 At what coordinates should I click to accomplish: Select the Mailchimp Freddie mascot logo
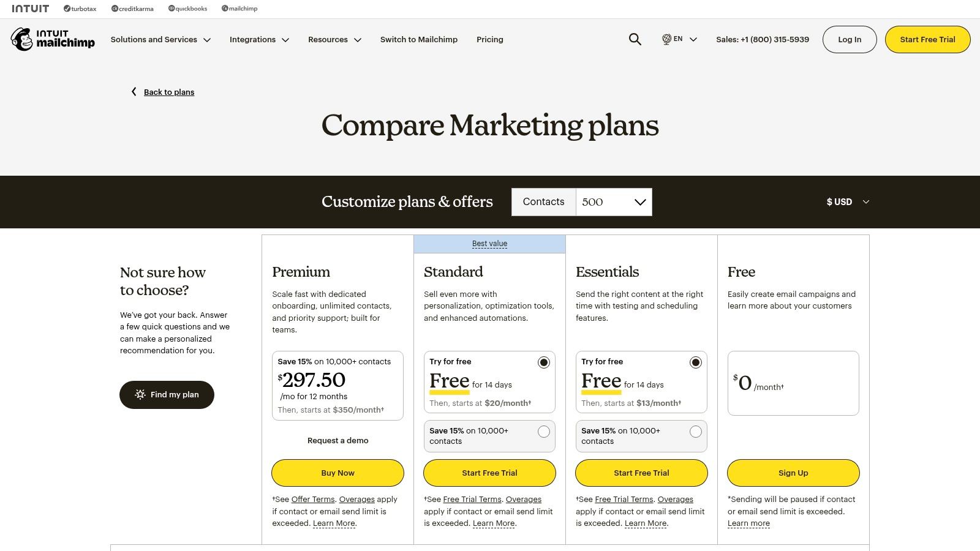click(x=22, y=39)
